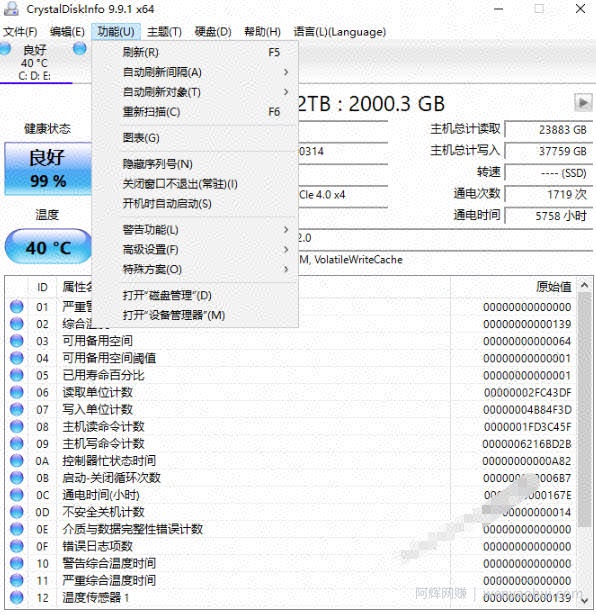Click the status orb beside 错误日志项数

[x=16, y=546]
